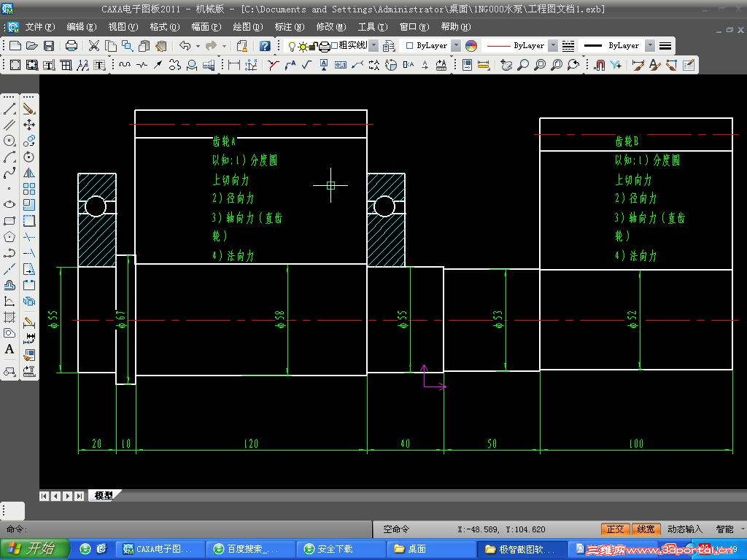This screenshot has width=747, height=560.
Task: Click the surface roughness check-mark symbol icon
Action: point(307,65)
